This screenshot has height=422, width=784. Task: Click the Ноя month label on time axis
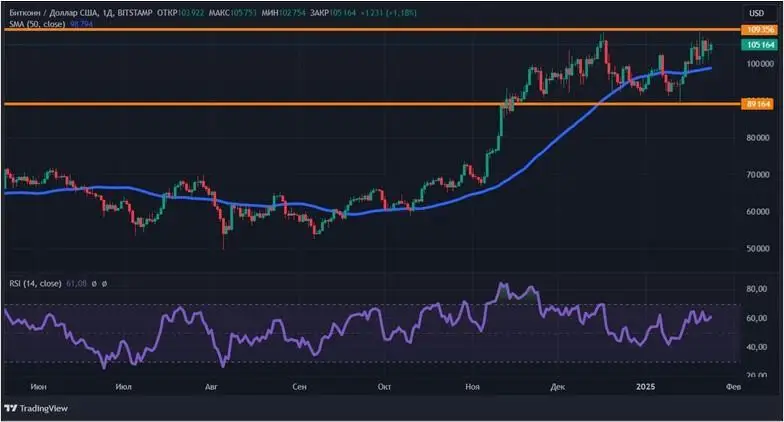pyautogui.click(x=473, y=383)
